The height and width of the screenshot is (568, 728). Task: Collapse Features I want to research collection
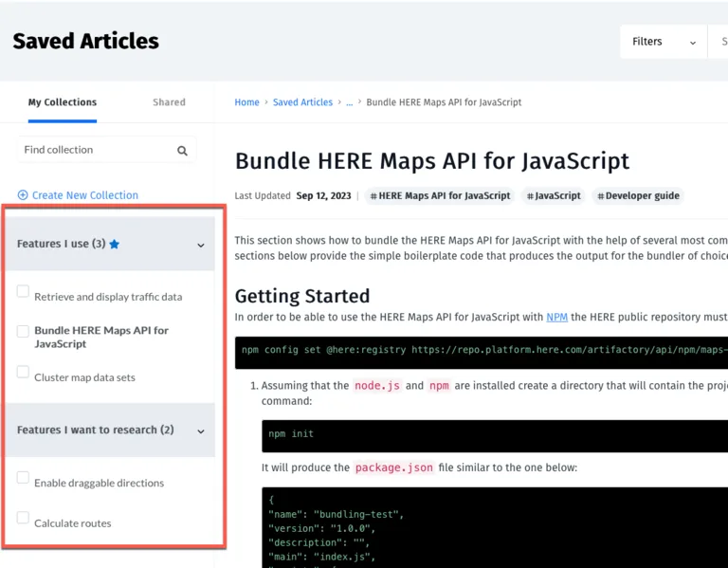pyautogui.click(x=201, y=431)
